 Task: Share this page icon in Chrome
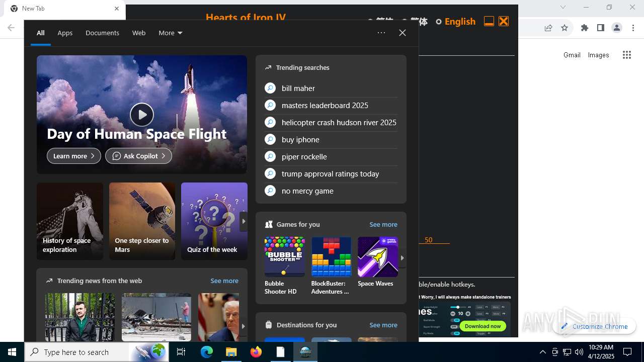[548, 28]
